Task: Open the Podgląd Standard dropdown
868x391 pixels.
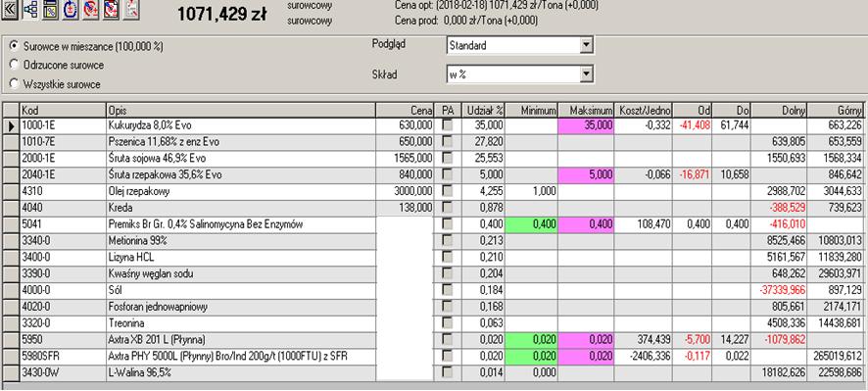Action: point(587,45)
